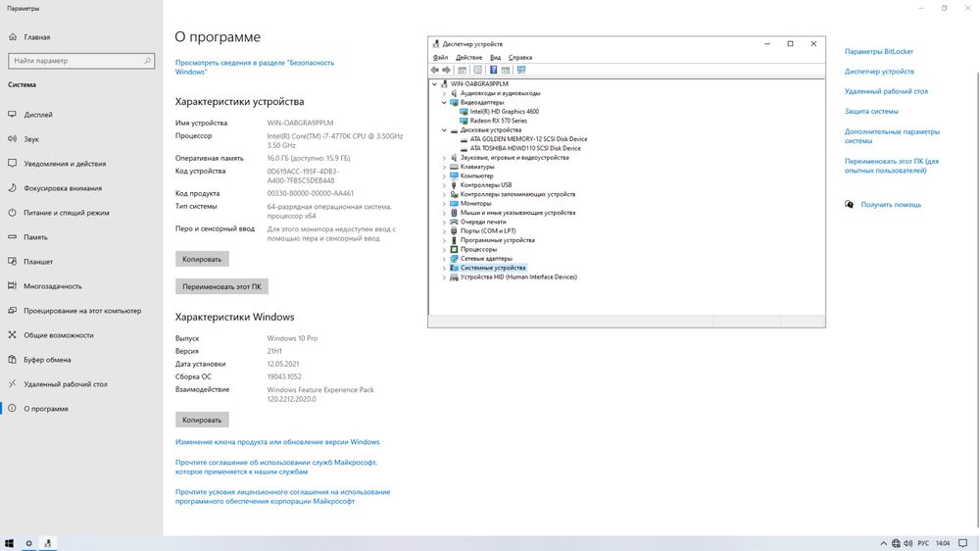Screen dimensions: 980x551
Task: Expand the Процессоры node
Action: pos(444,250)
